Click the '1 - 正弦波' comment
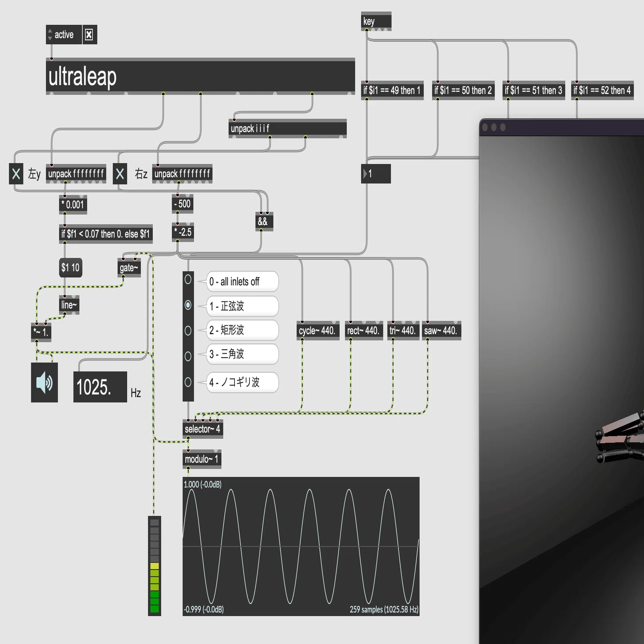Viewport: 644px width, 644px height. [x=242, y=306]
